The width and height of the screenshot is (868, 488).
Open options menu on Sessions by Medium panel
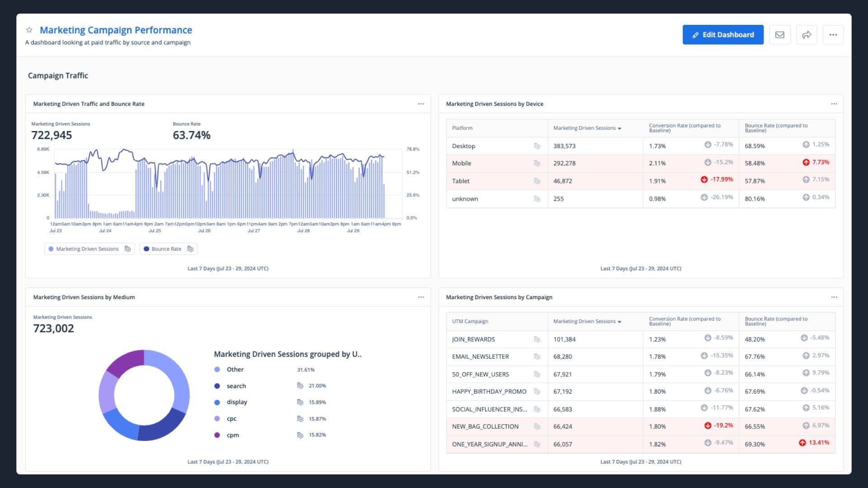[x=421, y=297]
